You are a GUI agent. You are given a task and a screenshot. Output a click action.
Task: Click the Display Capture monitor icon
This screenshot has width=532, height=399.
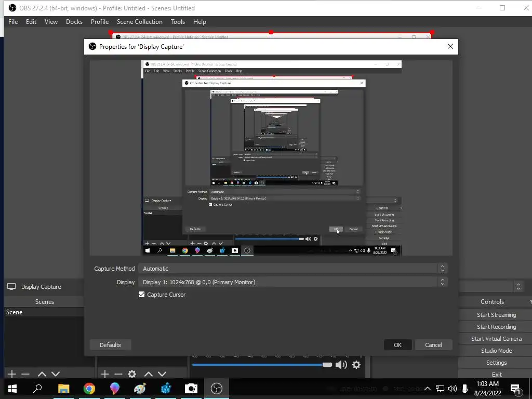11,287
